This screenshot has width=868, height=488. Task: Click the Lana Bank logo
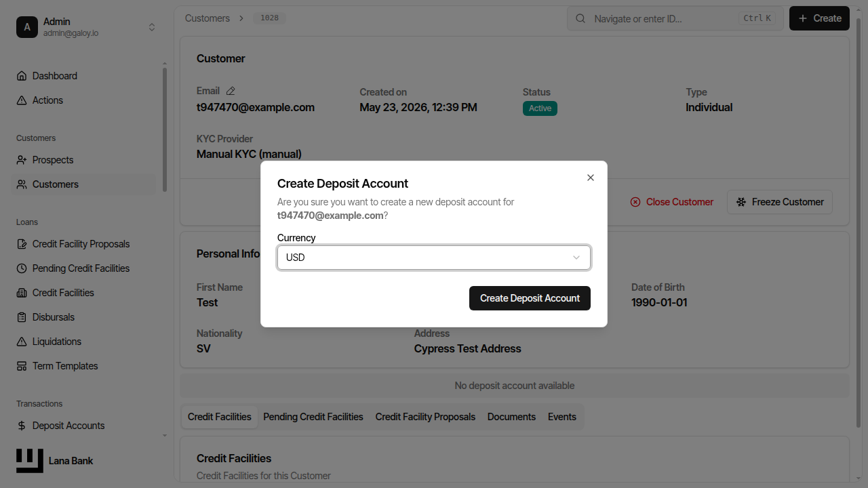(30, 461)
